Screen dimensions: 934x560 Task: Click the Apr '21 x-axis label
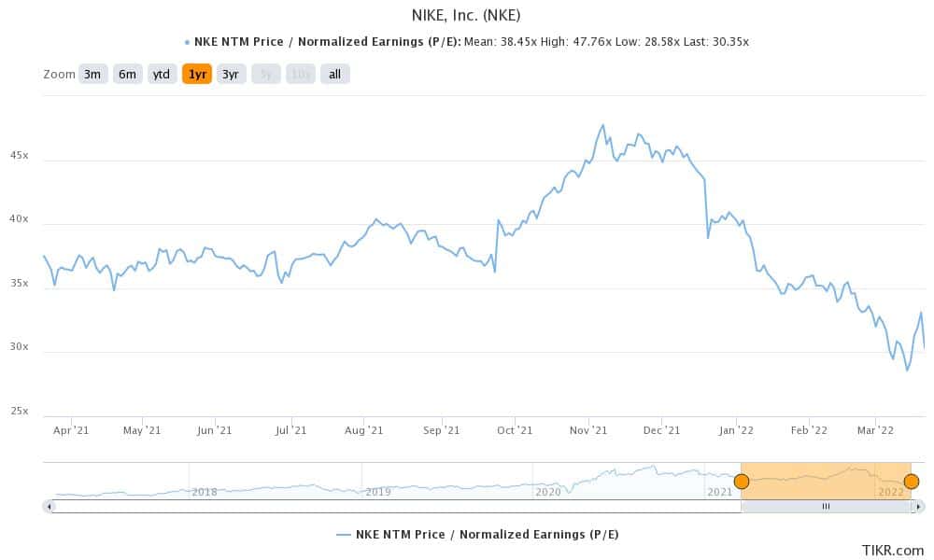[x=71, y=430]
